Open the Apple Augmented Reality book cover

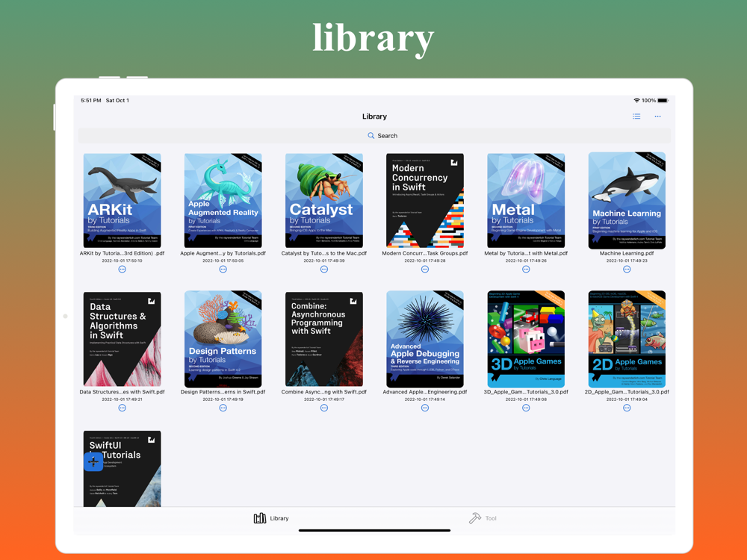[x=223, y=200]
